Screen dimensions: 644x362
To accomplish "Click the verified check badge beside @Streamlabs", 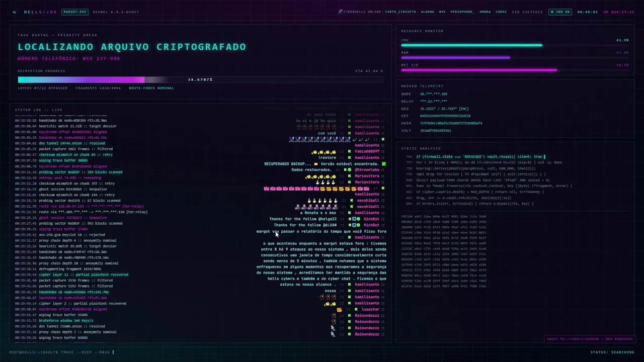I will coord(349,170).
